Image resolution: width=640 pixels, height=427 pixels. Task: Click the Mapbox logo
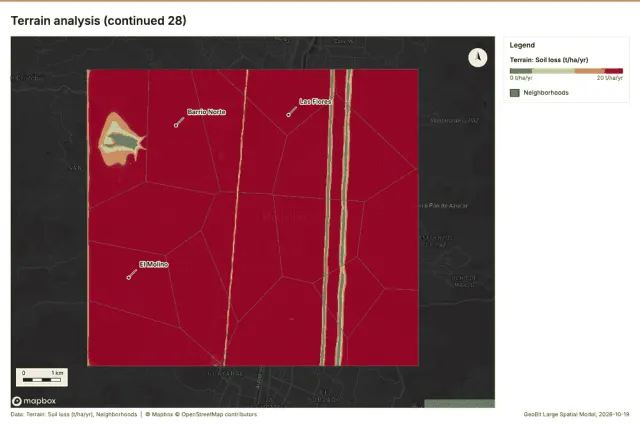point(34,401)
